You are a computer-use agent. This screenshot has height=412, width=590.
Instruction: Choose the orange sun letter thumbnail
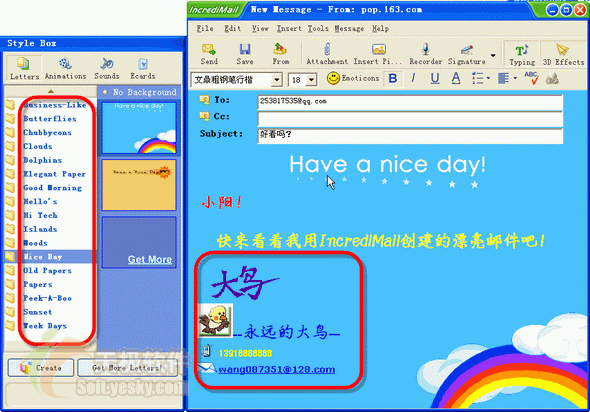pos(139,185)
